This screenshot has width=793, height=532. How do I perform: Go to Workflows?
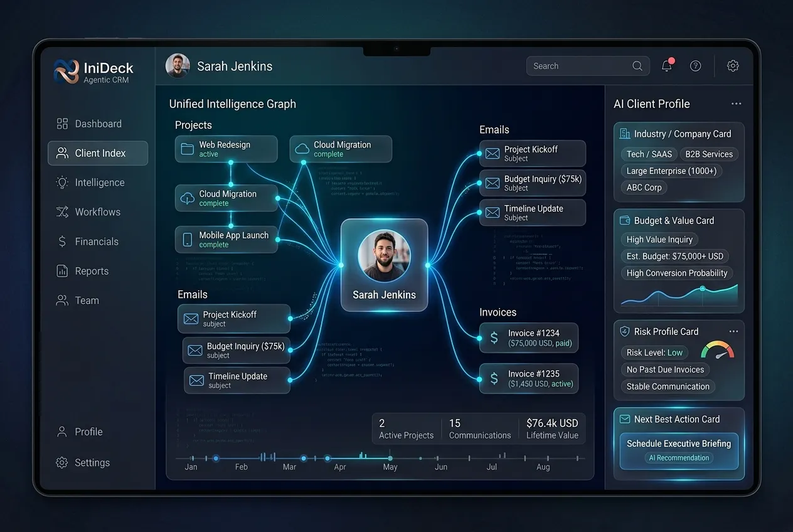pos(98,212)
